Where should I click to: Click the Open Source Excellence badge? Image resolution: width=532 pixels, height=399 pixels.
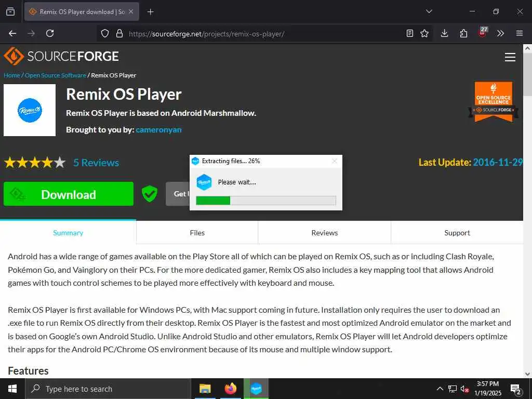[494, 101]
